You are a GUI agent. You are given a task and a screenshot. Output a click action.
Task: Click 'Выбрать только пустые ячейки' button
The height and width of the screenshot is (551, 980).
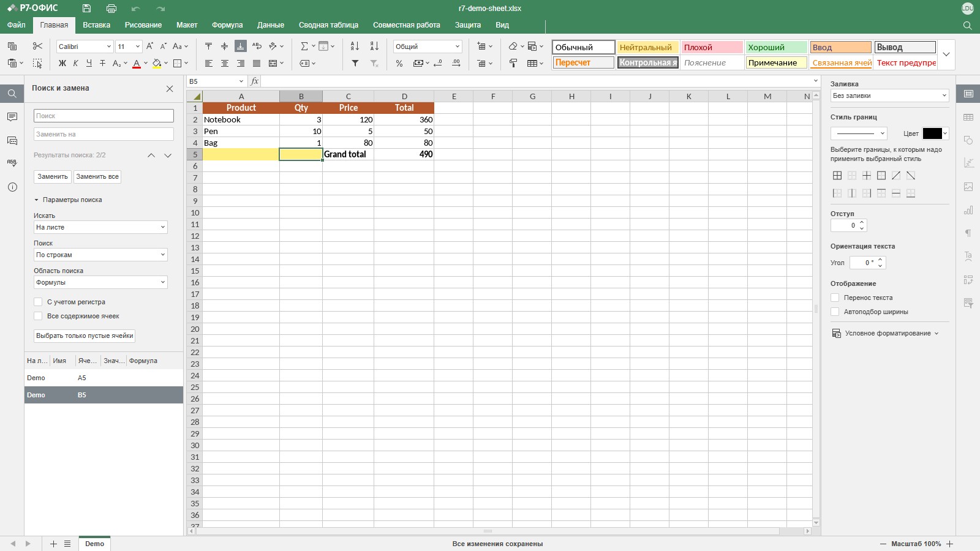(x=85, y=335)
